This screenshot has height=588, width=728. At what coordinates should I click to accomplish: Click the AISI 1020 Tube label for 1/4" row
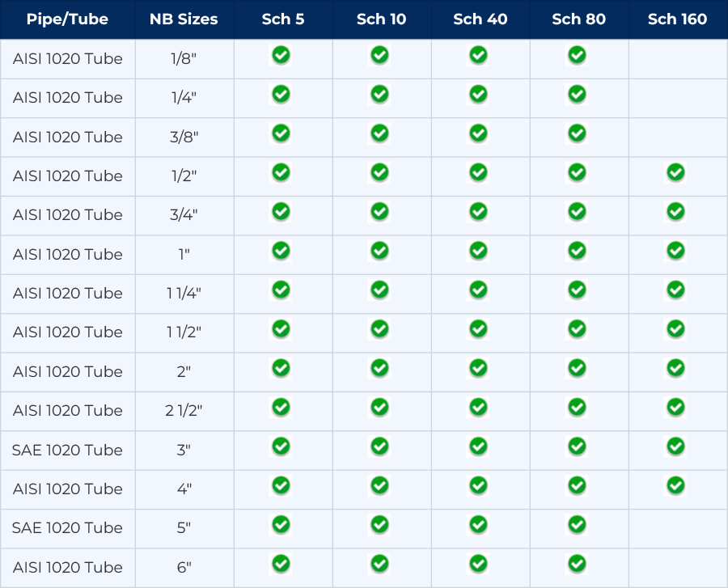click(67, 98)
